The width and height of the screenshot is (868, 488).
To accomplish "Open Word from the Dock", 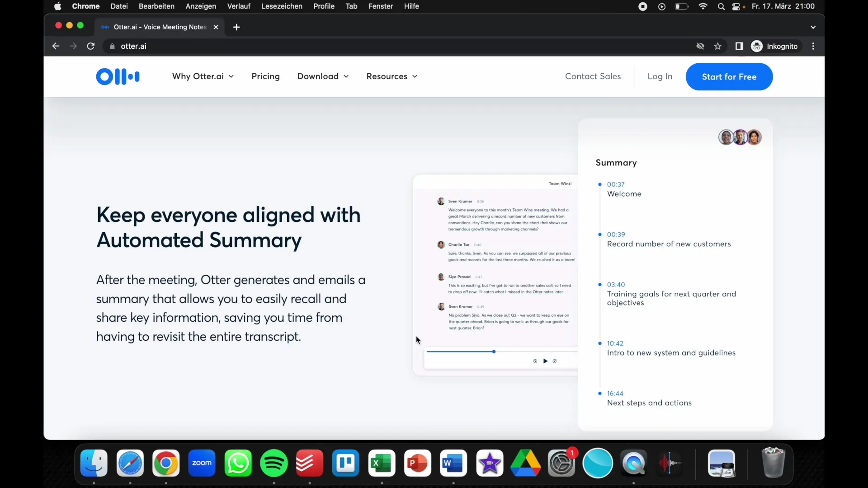I will click(453, 463).
